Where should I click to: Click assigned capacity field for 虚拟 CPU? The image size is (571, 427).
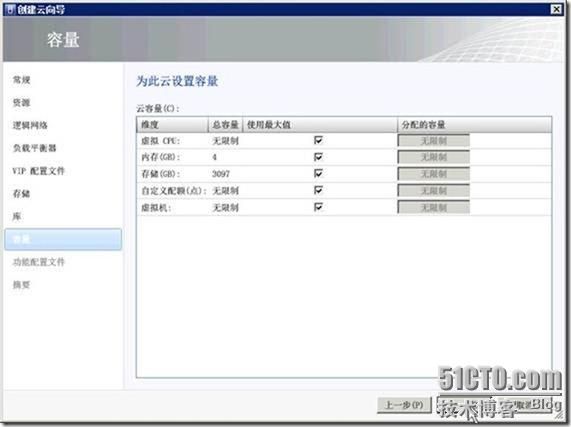(434, 141)
